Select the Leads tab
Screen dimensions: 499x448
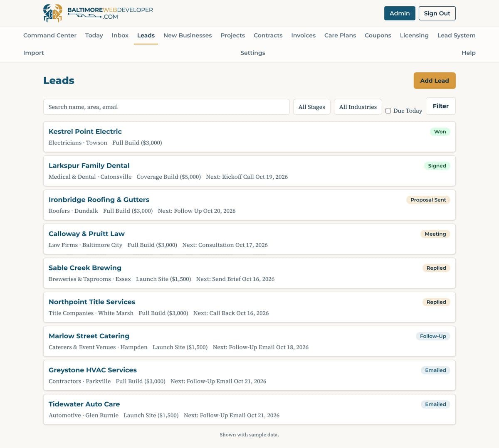pos(146,35)
